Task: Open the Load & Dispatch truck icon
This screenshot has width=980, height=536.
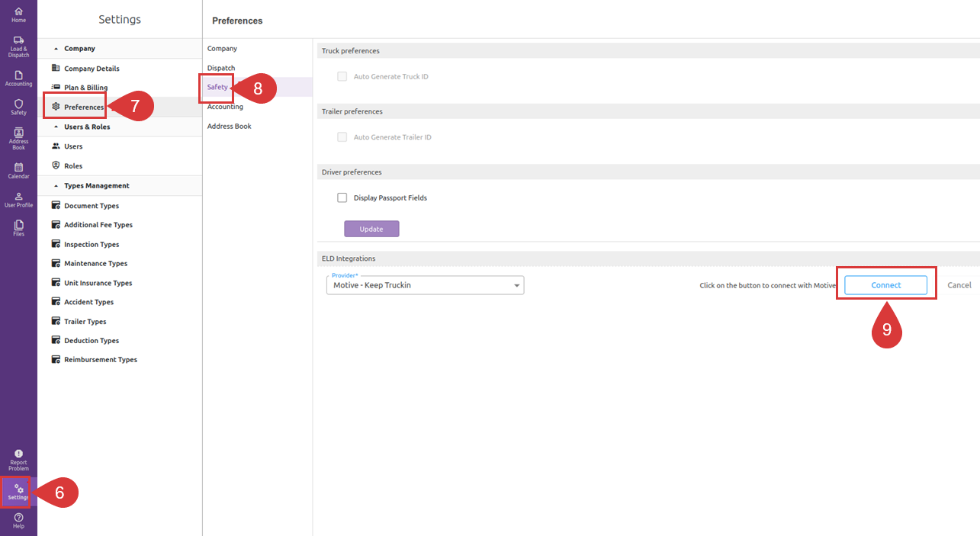Action: click(x=18, y=46)
